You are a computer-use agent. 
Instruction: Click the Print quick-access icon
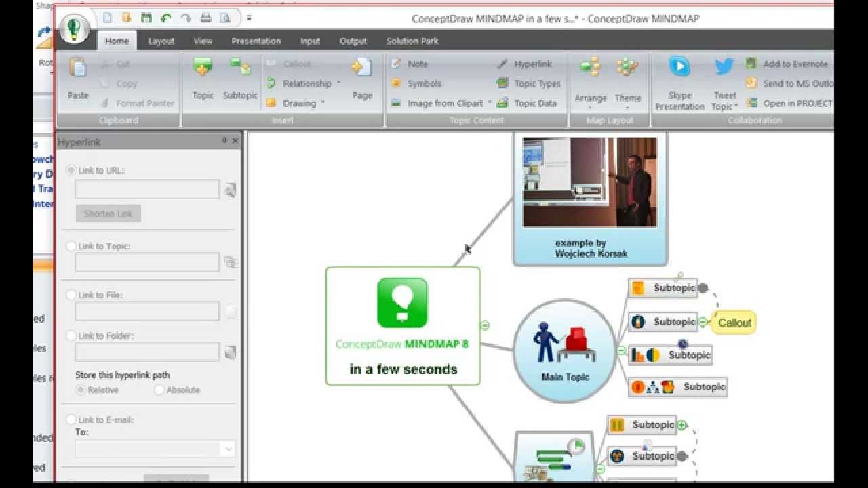(x=205, y=18)
